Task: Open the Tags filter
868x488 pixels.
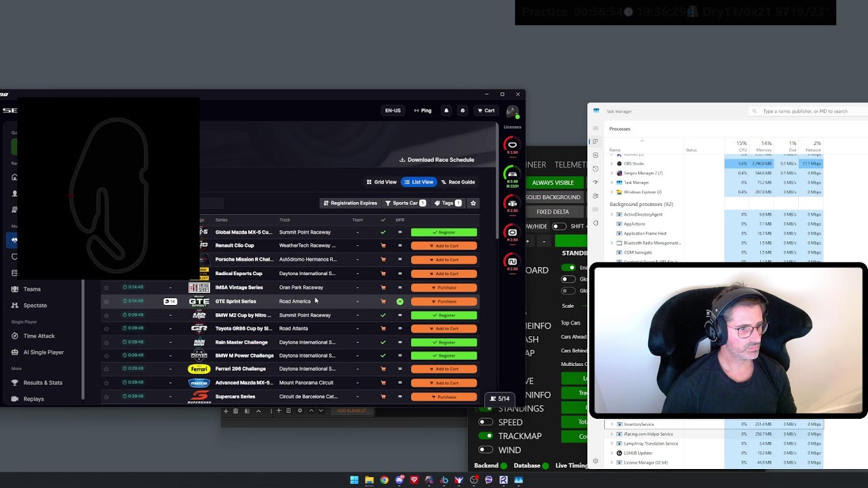Action: (448, 203)
